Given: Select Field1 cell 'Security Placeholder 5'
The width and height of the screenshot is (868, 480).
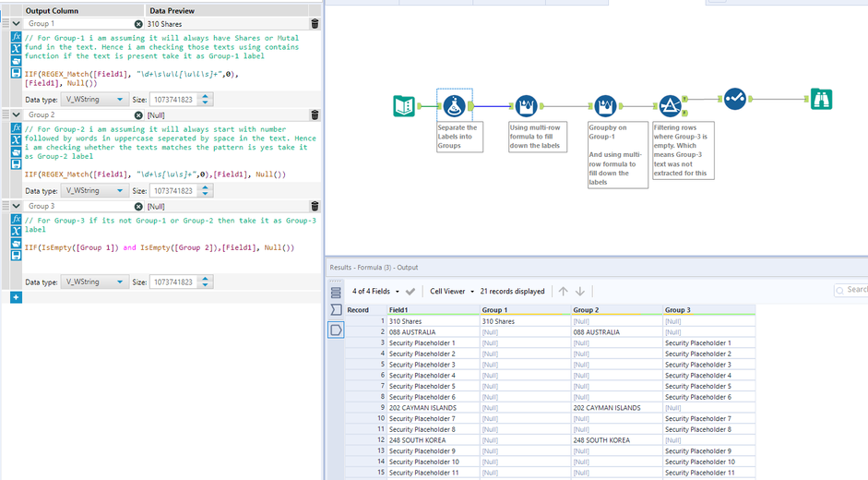Looking at the screenshot, I should (433, 387).
